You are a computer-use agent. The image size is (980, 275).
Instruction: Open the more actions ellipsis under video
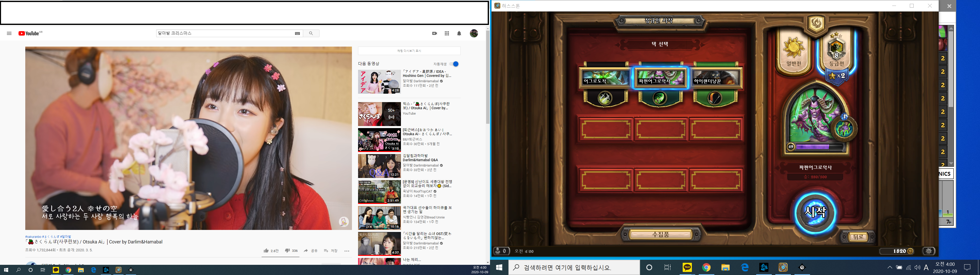point(347,251)
